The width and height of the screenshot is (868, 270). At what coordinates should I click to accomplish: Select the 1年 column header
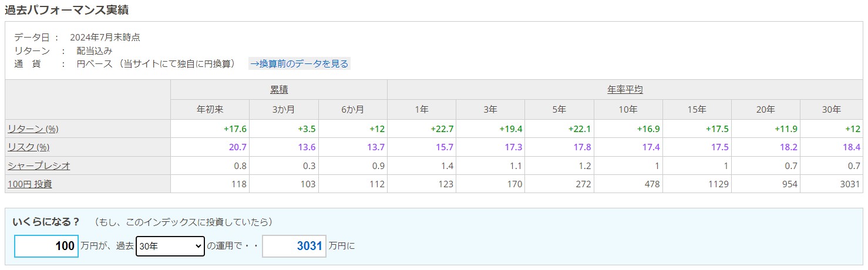(x=421, y=109)
